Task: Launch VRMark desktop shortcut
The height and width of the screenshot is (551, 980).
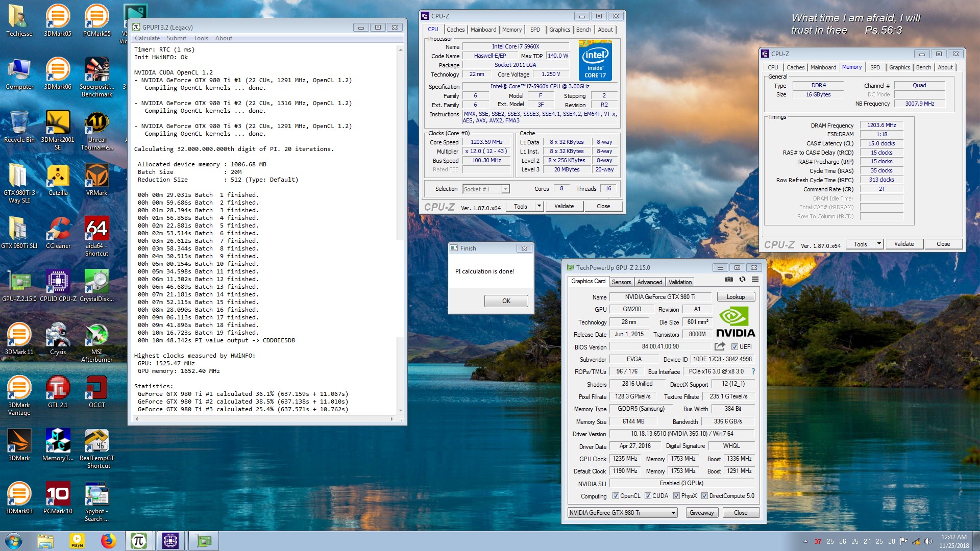Action: (x=96, y=180)
